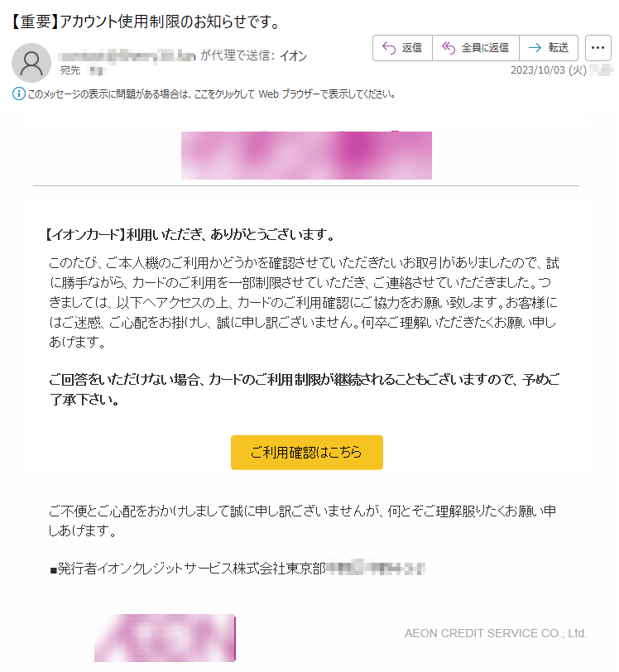Click the blurred pink header banner image
The height and width of the screenshot is (672, 619).
(306, 155)
